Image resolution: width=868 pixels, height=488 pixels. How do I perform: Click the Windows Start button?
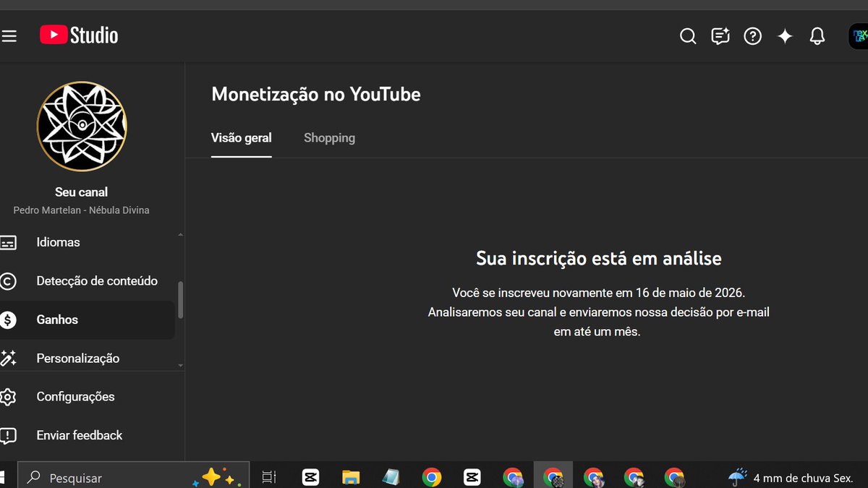2,477
